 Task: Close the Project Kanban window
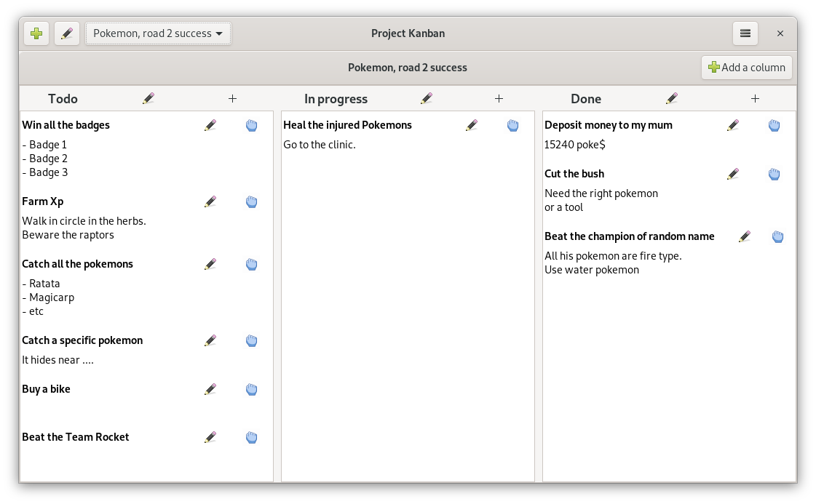point(780,33)
